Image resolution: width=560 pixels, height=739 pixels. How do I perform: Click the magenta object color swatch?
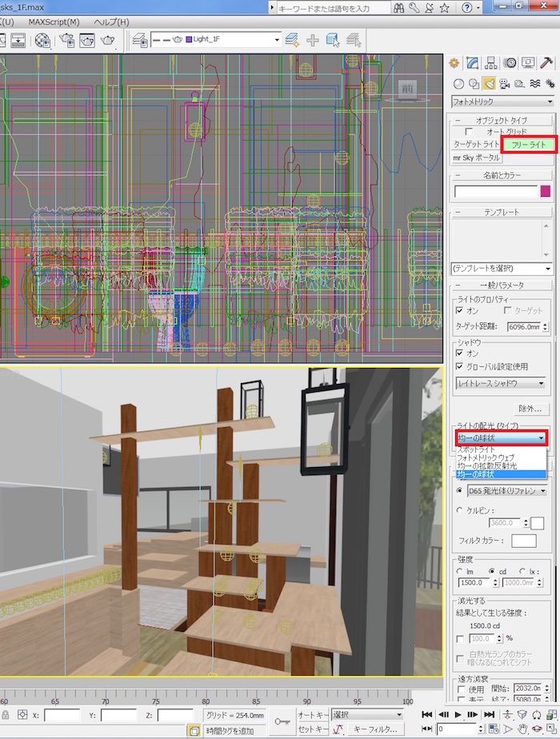pos(546,191)
